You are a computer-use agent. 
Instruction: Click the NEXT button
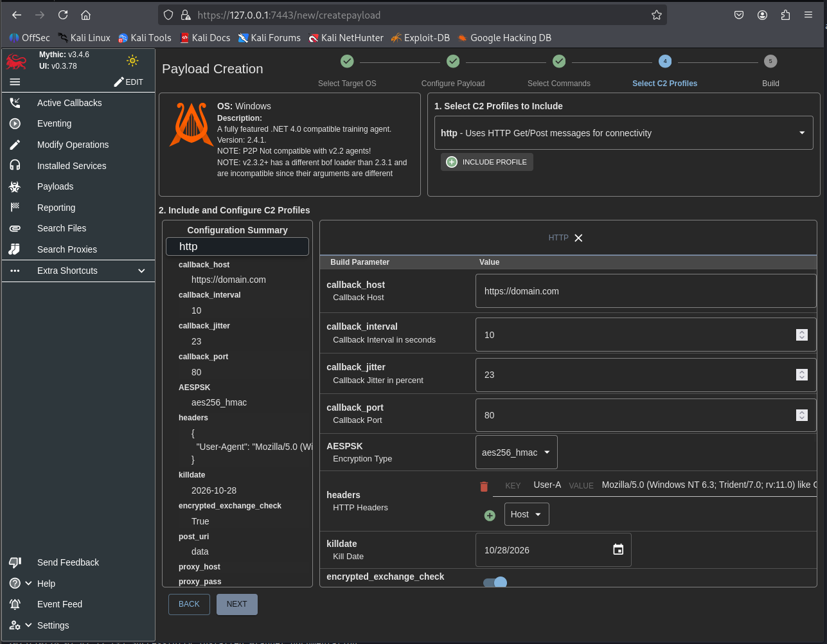[x=236, y=604]
